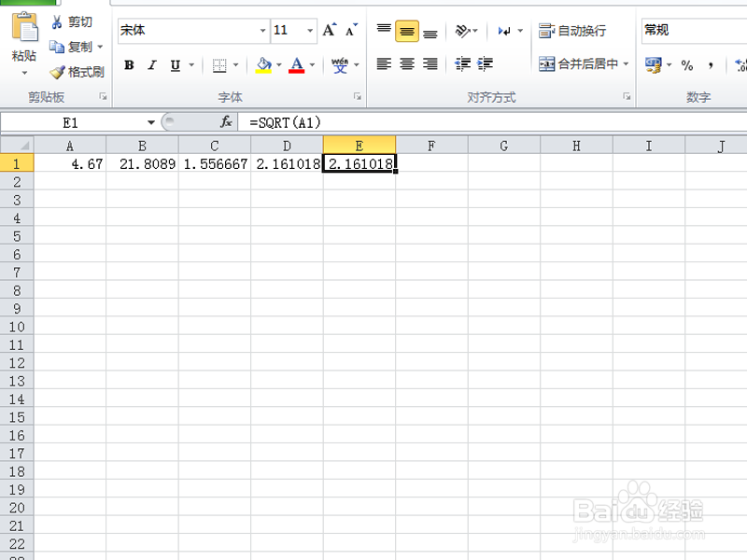Open the 复制 dropdown arrow
Screen dimensions: 747x560
pos(100,47)
